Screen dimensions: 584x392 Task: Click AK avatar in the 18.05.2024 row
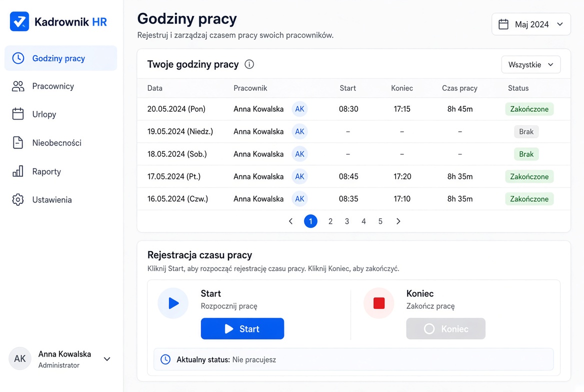pyautogui.click(x=299, y=154)
